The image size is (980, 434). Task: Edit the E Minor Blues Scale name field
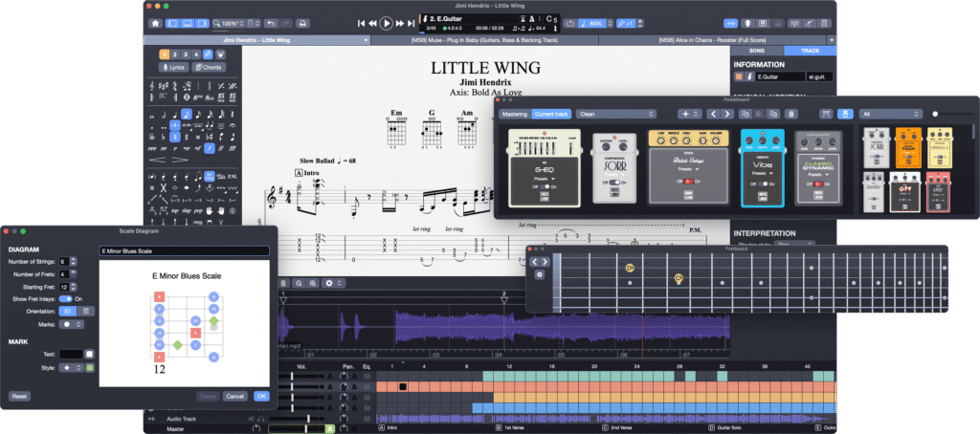pos(184,251)
